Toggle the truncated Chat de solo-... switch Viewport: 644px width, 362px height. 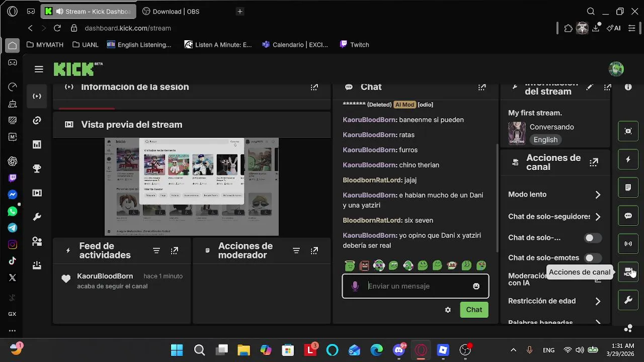click(593, 238)
